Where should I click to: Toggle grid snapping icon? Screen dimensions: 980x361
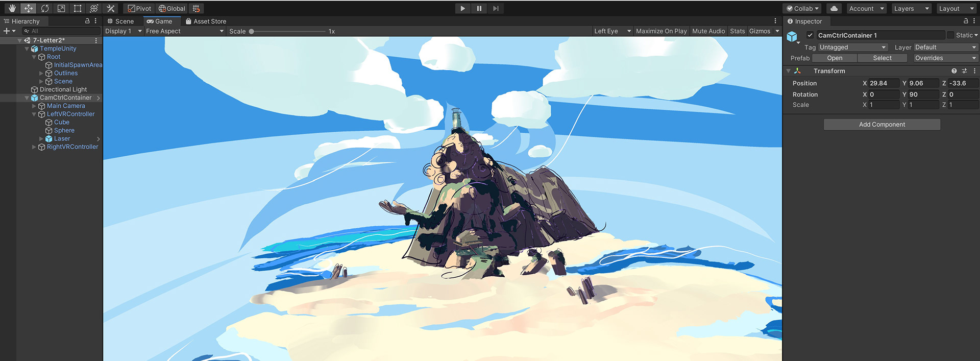[x=197, y=8]
